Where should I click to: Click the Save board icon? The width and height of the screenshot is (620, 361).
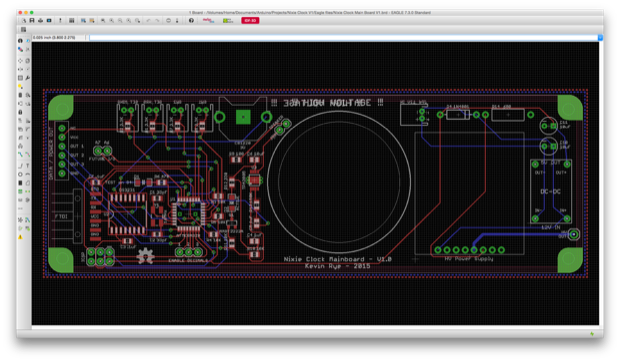(x=32, y=21)
